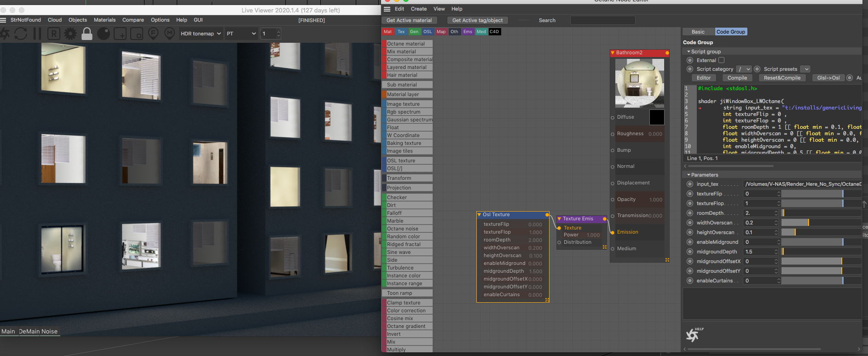This screenshot has height=356, width=868.
Task: Adjust the heightOverscan slider
Action: point(821,232)
